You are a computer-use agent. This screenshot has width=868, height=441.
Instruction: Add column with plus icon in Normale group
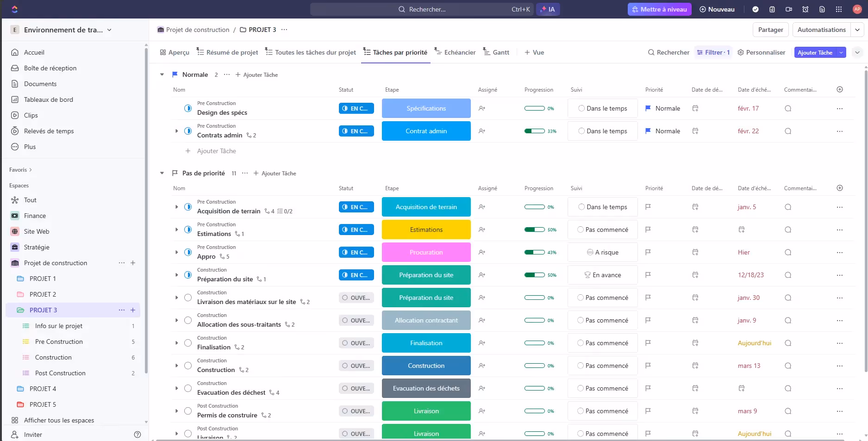[x=840, y=89]
